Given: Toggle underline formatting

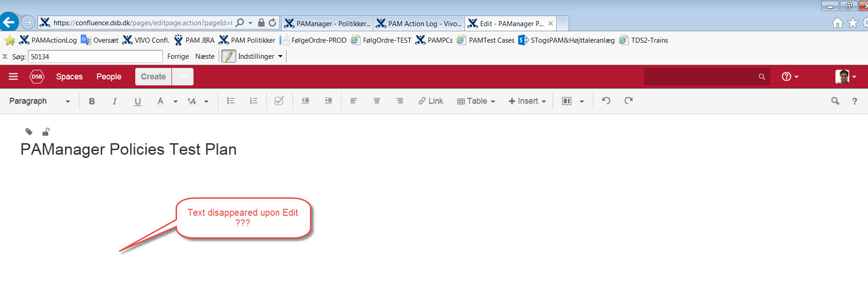Looking at the screenshot, I should (138, 101).
